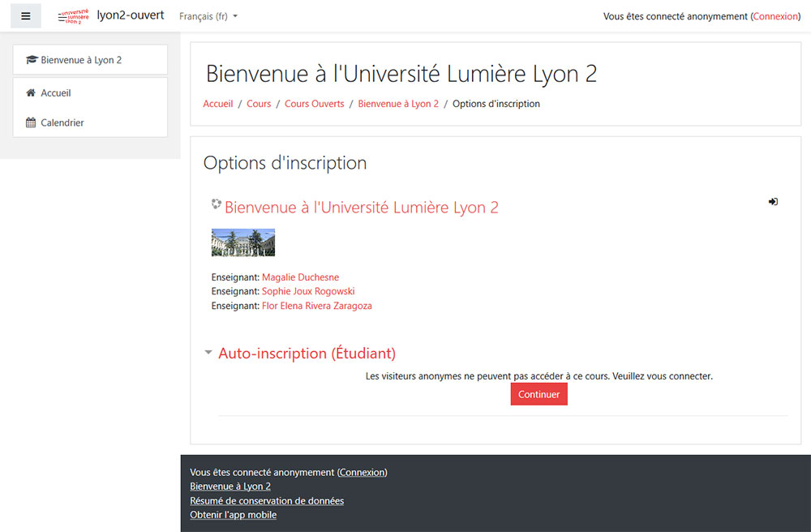Click the Options d'inscription breadcrumb text
Screen dimensions: 811x532
pos(496,104)
